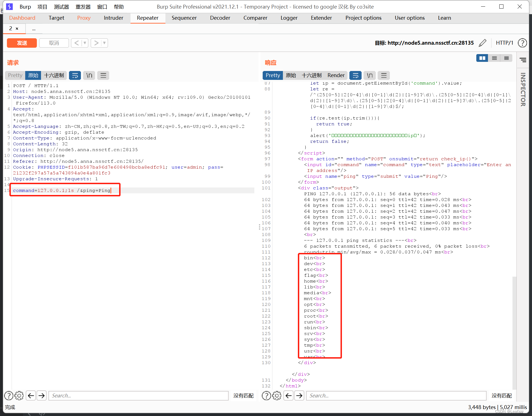Select side-by-side layout view icon
Image resolution: width=532 pixels, height=416 pixels.
482,58
